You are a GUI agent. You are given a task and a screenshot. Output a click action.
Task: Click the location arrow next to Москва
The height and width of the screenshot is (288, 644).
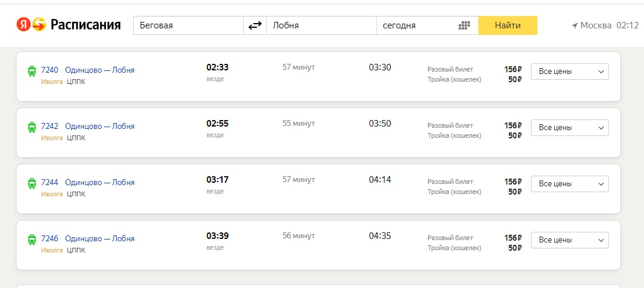(x=575, y=26)
